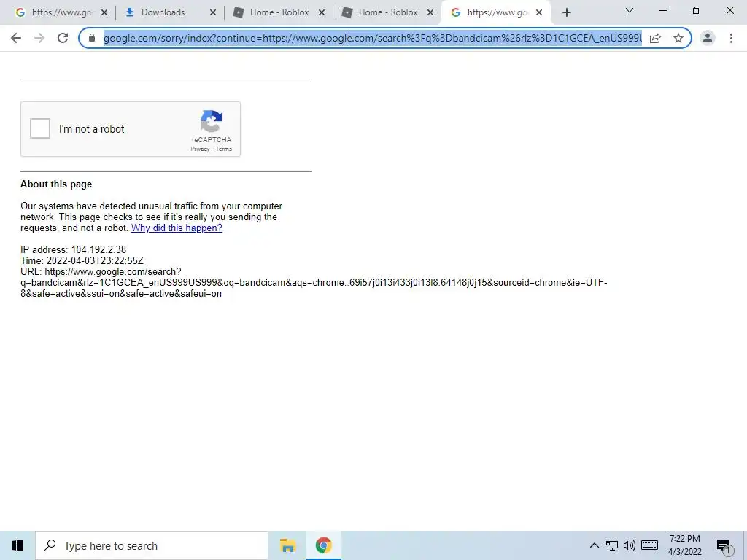The image size is (747, 560).
Task: Restore down the Chrome window
Action: click(x=697, y=10)
